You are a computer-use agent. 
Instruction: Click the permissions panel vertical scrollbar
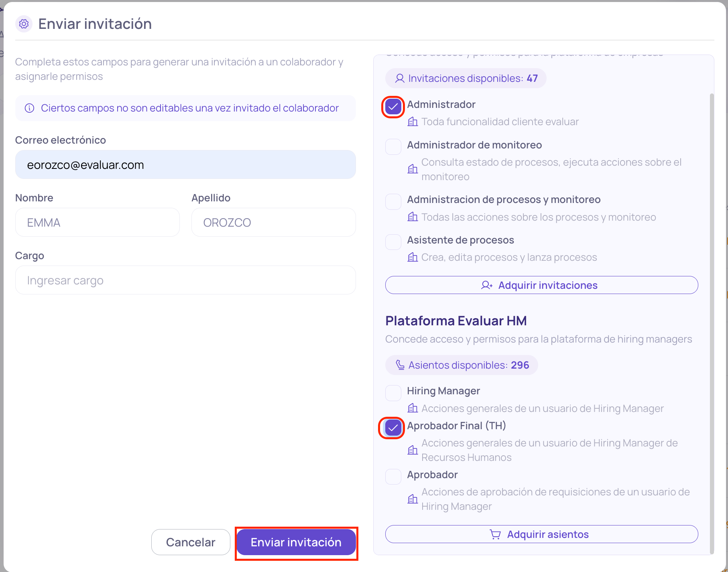tap(712, 323)
